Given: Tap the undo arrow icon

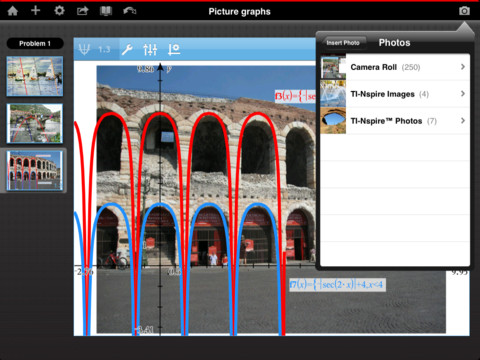Looking at the screenshot, I should click(130, 11).
